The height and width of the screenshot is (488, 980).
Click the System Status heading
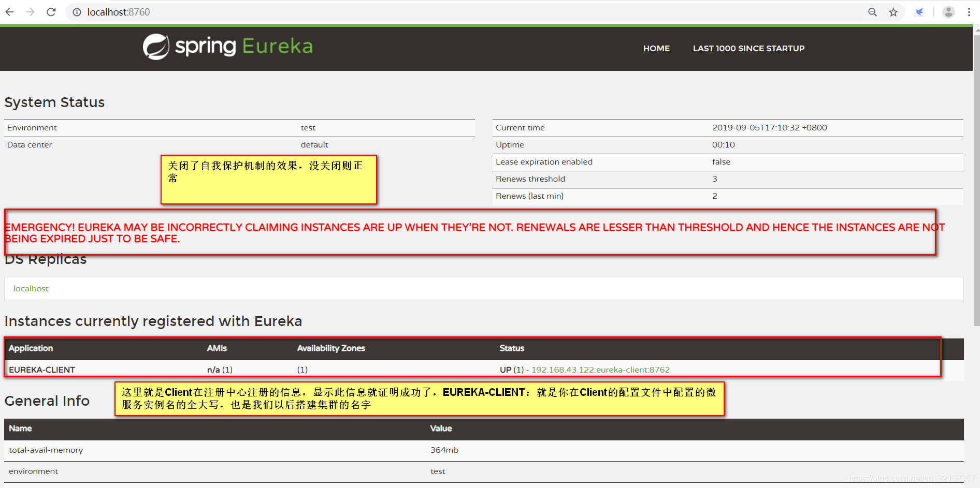point(54,102)
